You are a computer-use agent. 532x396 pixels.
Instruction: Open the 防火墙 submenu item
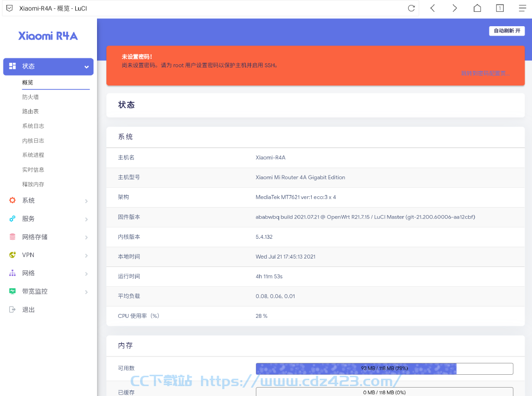point(31,97)
